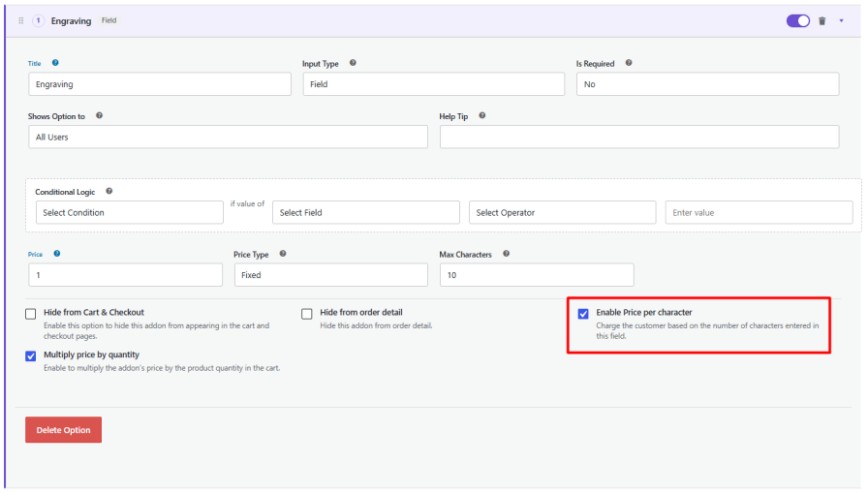Open the Price Type dropdown

tap(331, 275)
